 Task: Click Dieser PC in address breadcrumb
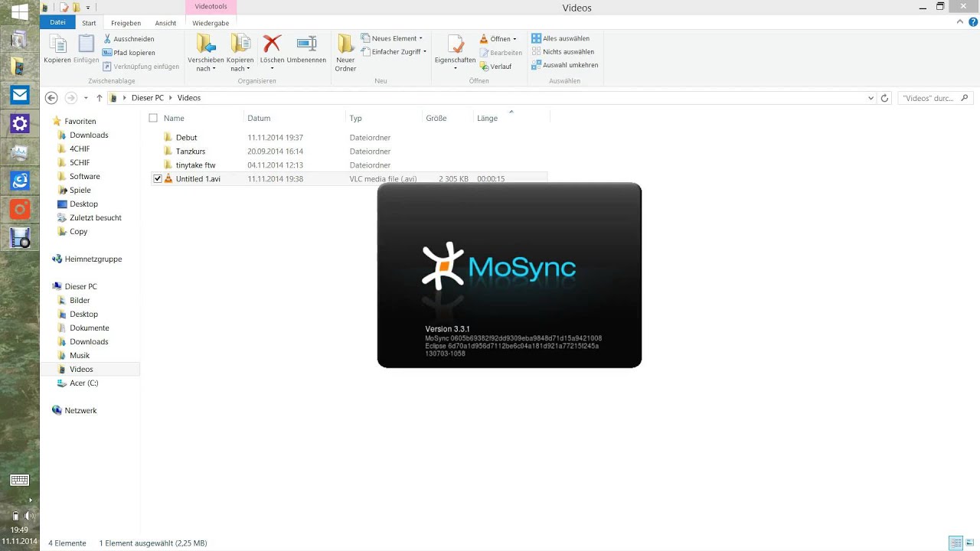point(148,98)
